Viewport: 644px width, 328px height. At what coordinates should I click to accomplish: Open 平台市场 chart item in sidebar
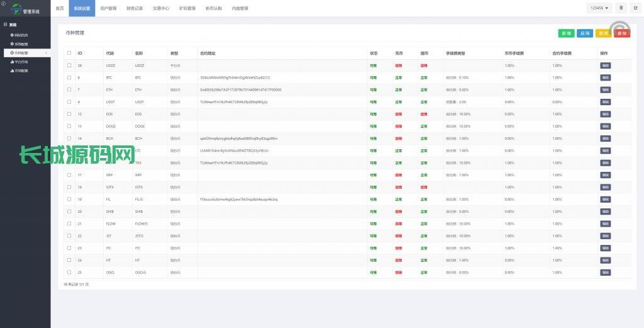click(20, 62)
